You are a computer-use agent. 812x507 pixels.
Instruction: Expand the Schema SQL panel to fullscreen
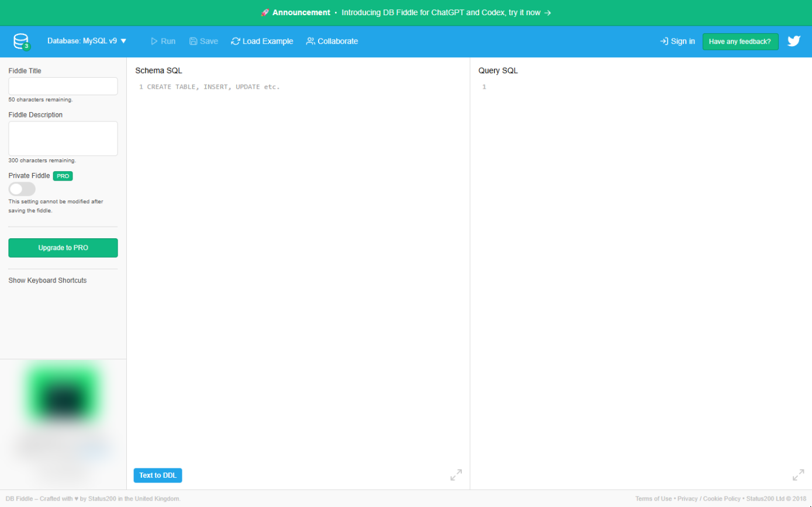tap(456, 475)
